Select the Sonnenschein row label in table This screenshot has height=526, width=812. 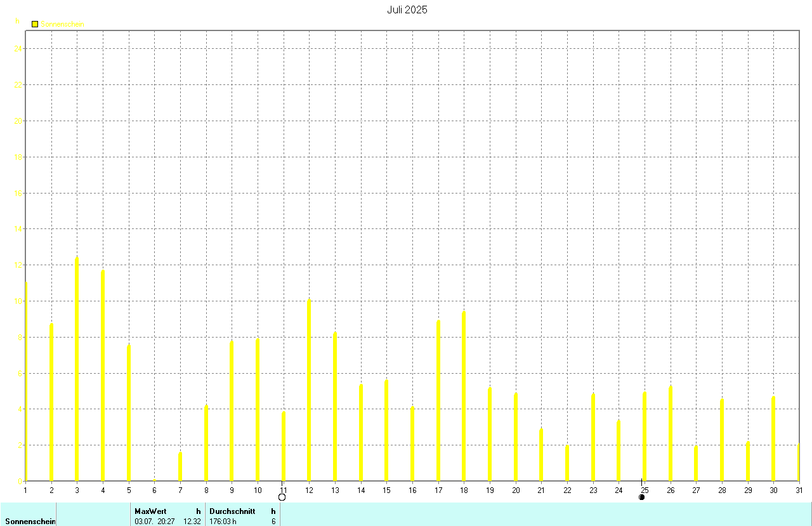[x=30, y=522]
